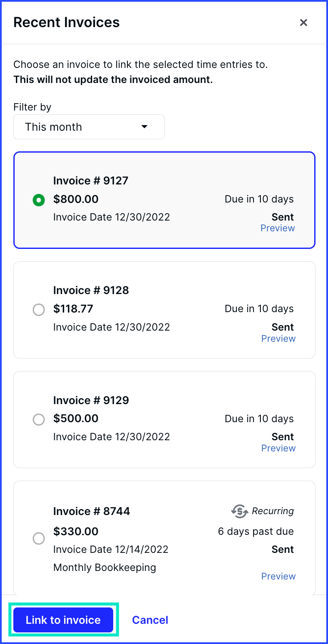328x644 pixels.
Task: Click the Monthly Bookkeeping invoice card
Action: click(164, 538)
